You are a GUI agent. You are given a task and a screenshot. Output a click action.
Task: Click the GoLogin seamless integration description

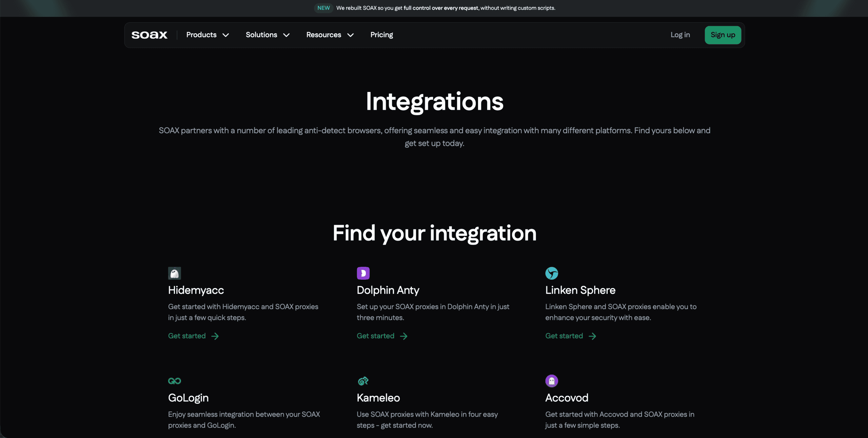click(244, 420)
